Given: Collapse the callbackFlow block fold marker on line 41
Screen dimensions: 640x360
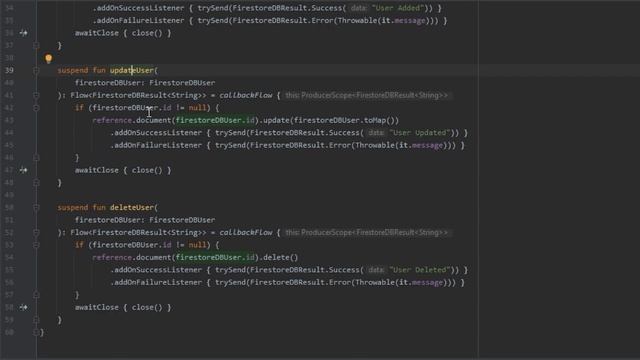Looking at the screenshot, I should 36,95.
